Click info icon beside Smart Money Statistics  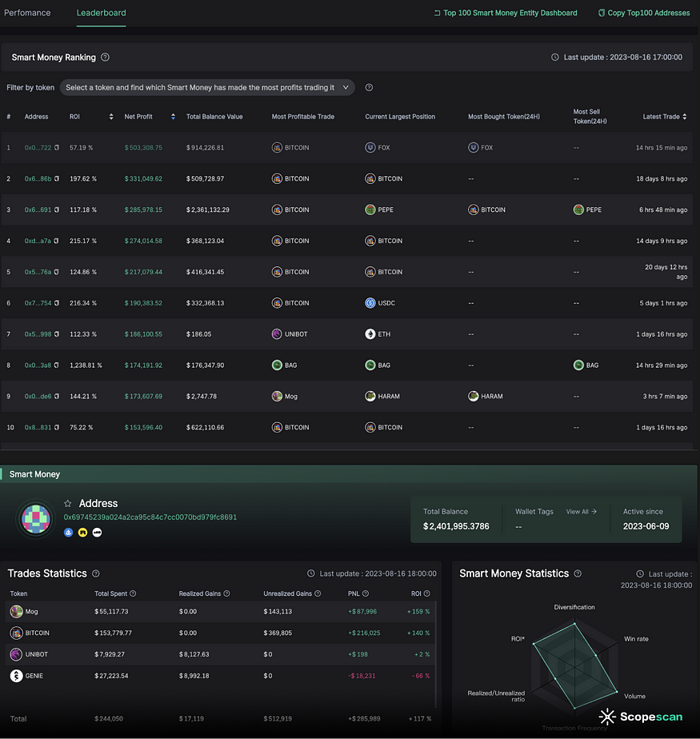coord(578,573)
